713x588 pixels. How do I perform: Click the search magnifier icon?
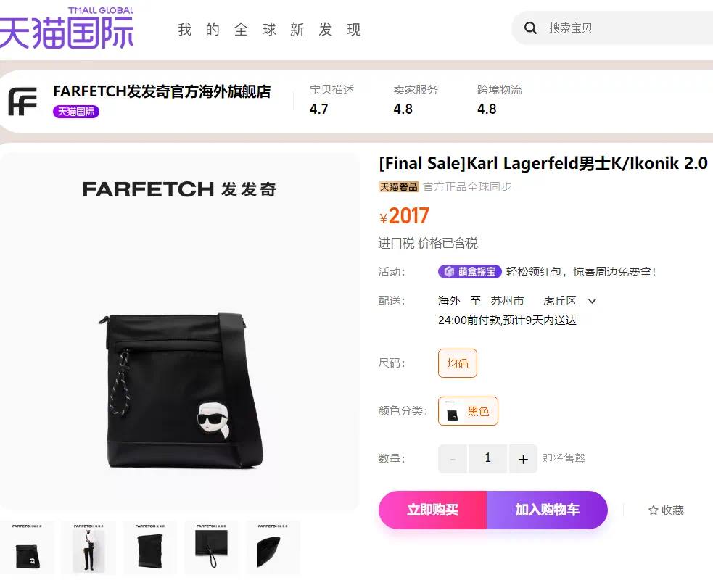tap(530, 28)
